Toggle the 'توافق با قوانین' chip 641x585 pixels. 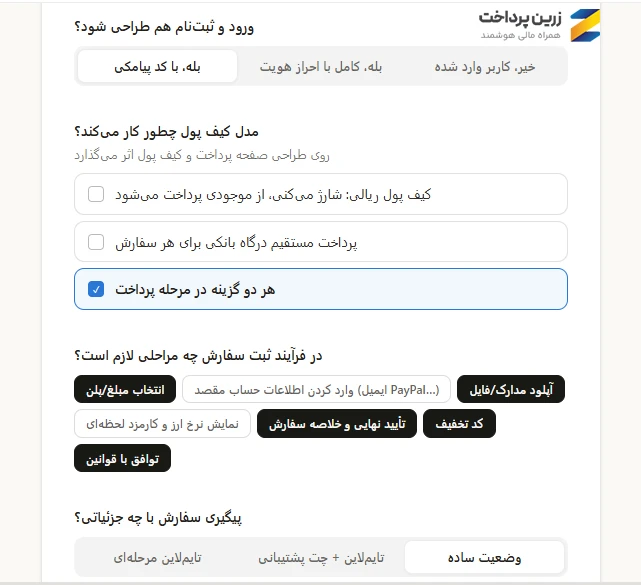click(123, 458)
